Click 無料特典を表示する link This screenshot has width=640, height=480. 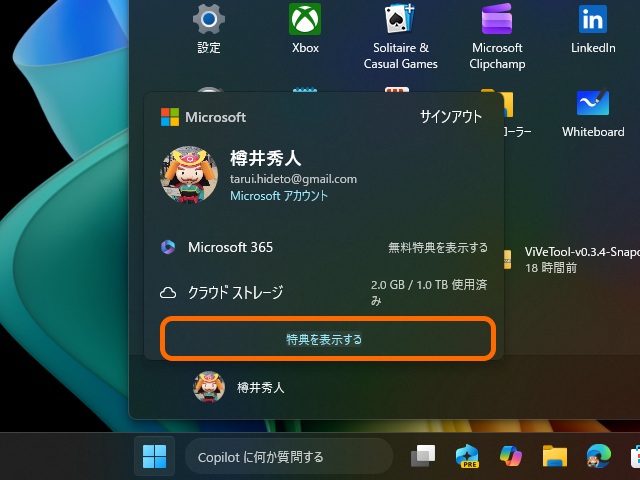(x=438, y=247)
